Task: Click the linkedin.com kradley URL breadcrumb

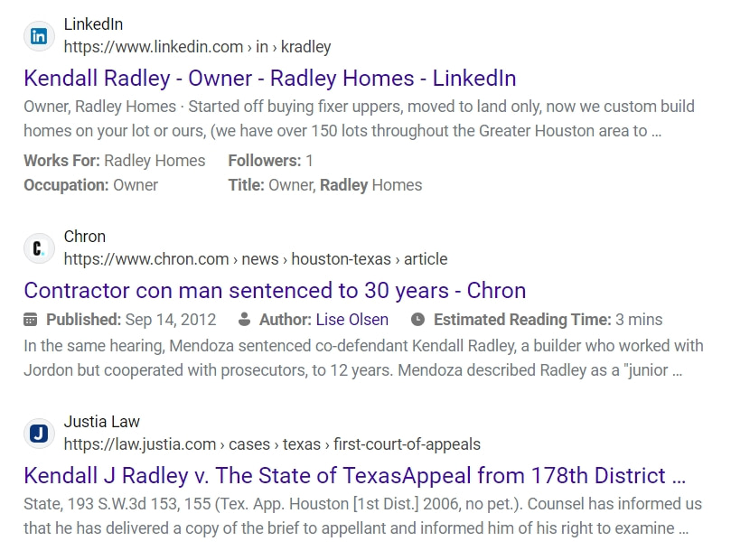Action: pyautogui.click(x=197, y=47)
